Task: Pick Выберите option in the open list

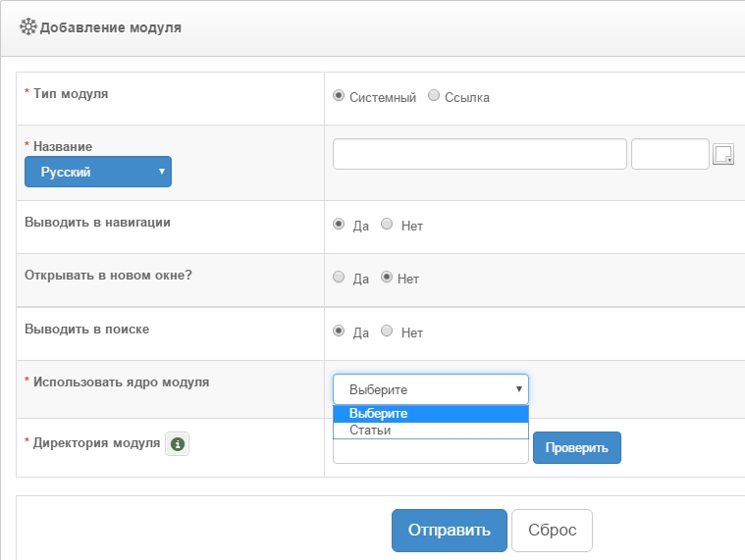Action: coord(430,413)
